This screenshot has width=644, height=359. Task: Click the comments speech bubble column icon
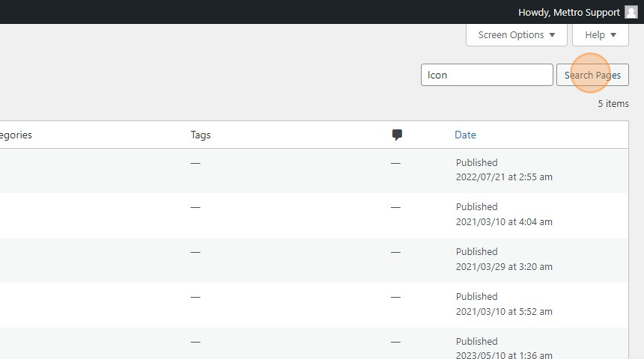pyautogui.click(x=397, y=135)
